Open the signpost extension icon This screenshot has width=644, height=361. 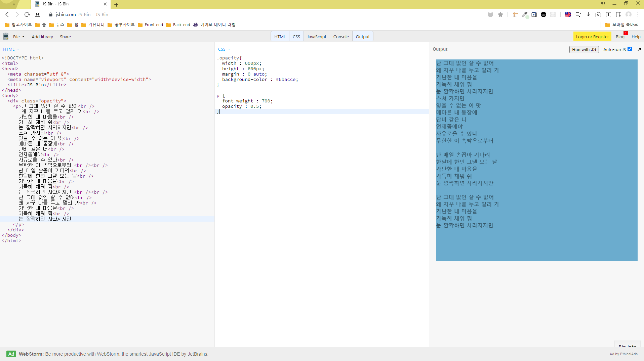515,14
